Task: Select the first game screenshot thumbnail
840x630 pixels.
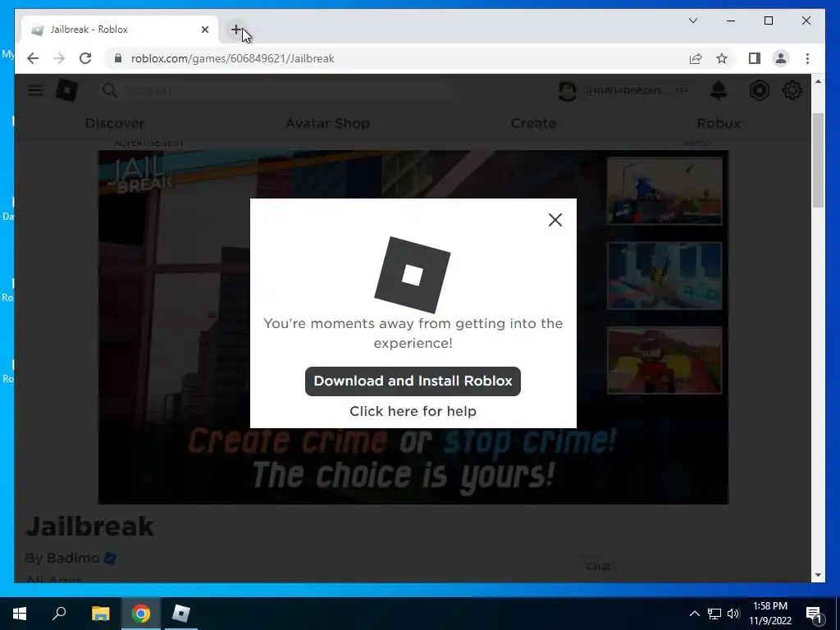Action: click(664, 190)
